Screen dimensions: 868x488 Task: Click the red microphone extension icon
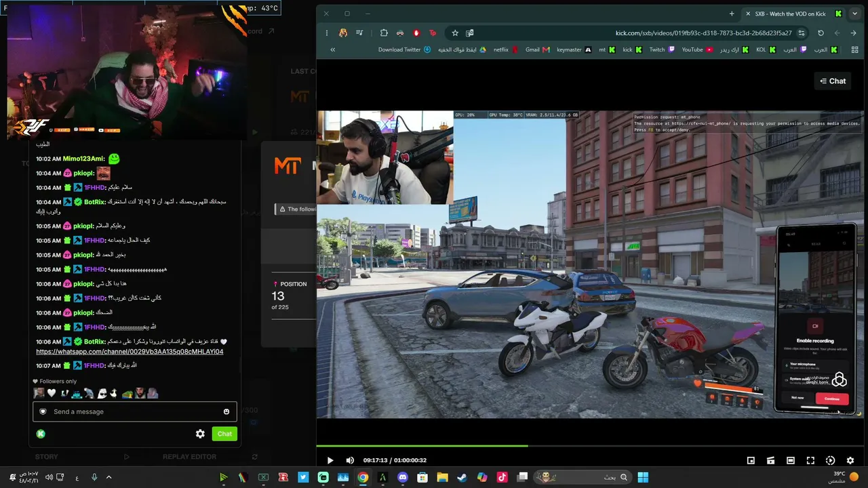416,33
